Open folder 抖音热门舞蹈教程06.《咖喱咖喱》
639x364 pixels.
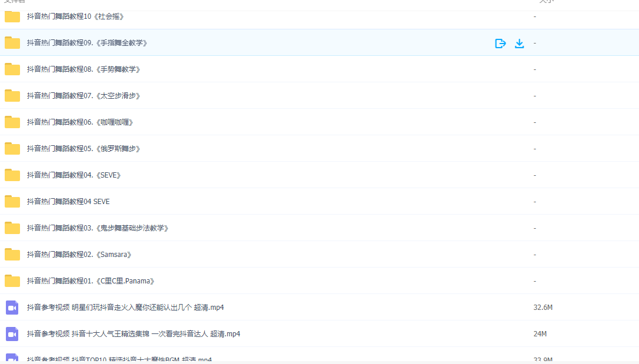[x=80, y=122]
